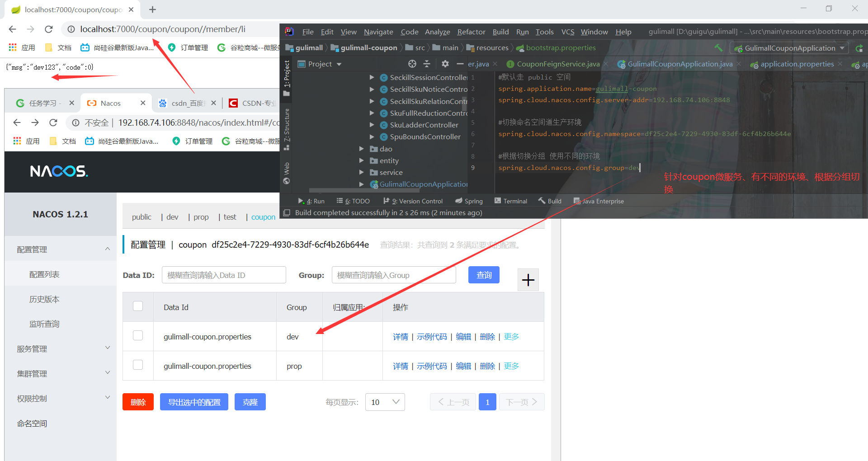Open the VCS menu in IntelliJ

(x=568, y=32)
